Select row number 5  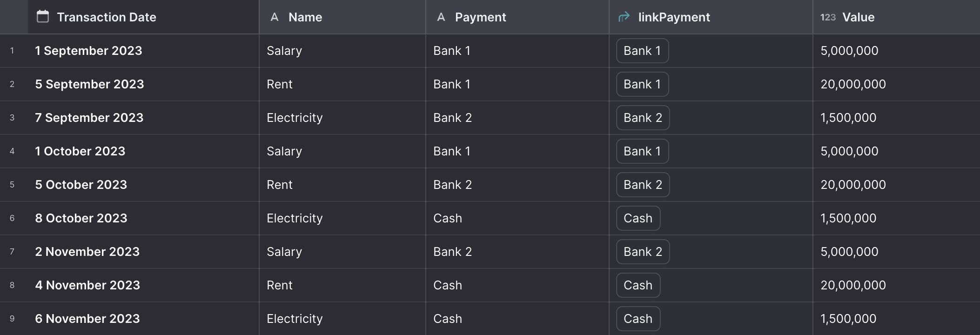tap(12, 185)
